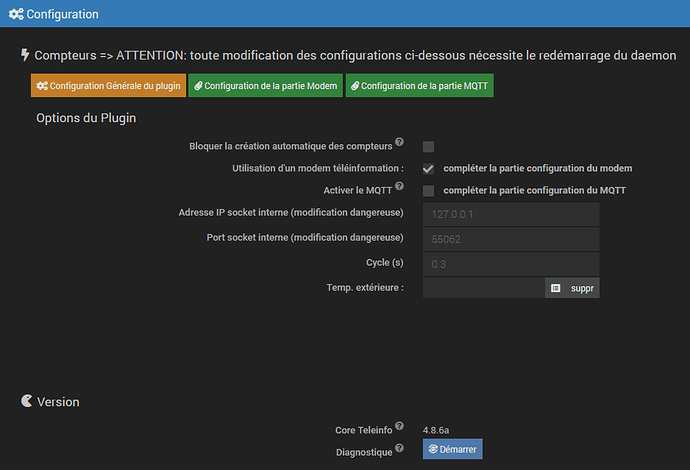
Task: Click the 'Temp. extérieure' text field
Action: point(483,288)
